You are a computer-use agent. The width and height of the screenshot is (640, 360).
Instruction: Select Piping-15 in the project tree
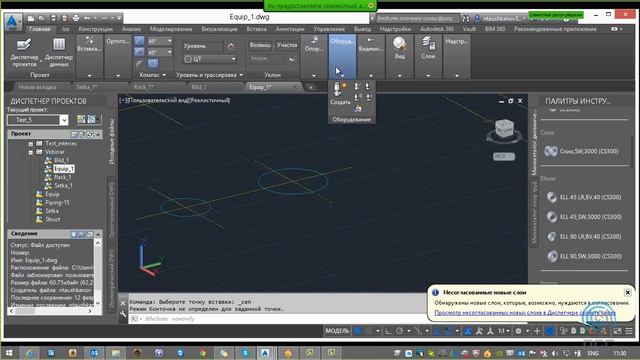click(57, 202)
